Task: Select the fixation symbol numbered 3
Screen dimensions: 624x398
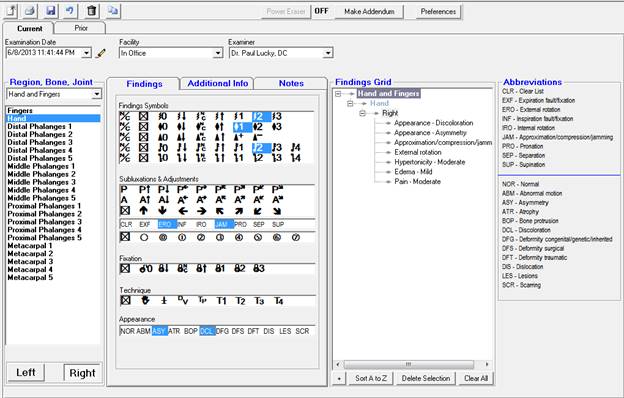Action: coord(259,269)
